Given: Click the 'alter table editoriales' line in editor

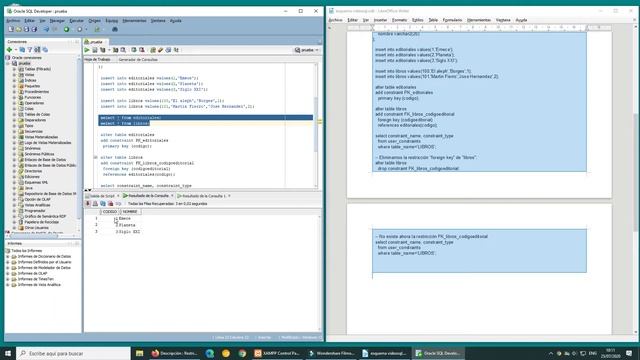Looking at the screenshot, I should 127,135.
